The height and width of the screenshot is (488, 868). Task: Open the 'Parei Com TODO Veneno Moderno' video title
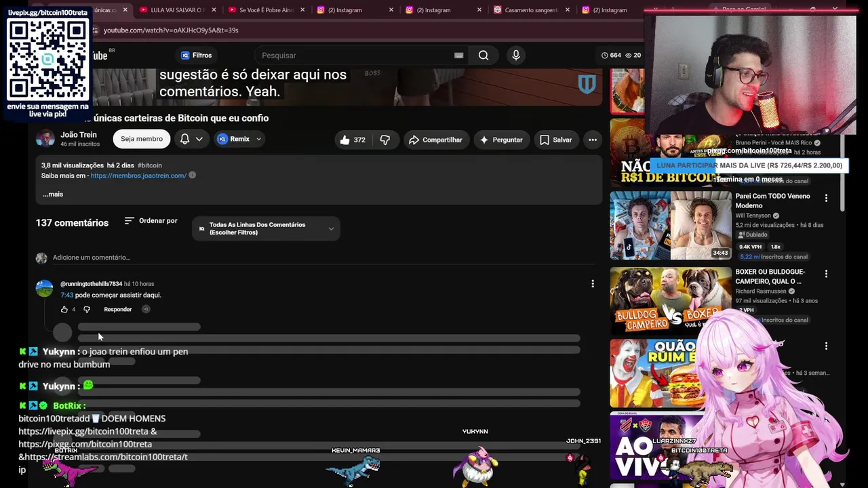(772, 201)
